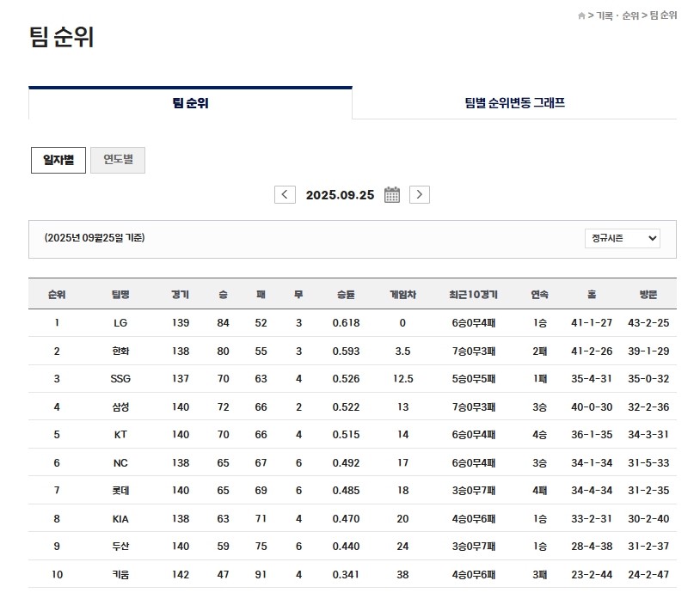The width and height of the screenshot is (700, 599).
Task: Click team name 두산
Action: click(x=120, y=547)
